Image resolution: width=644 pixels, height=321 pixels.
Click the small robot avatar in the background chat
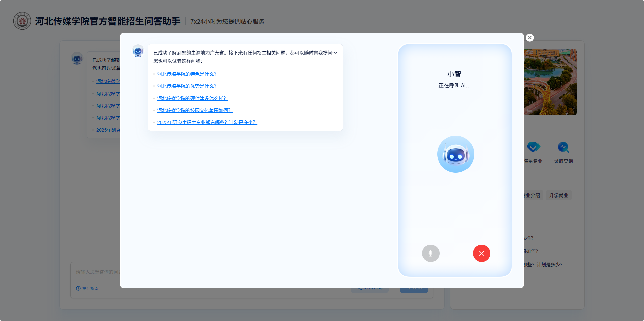[x=77, y=58]
